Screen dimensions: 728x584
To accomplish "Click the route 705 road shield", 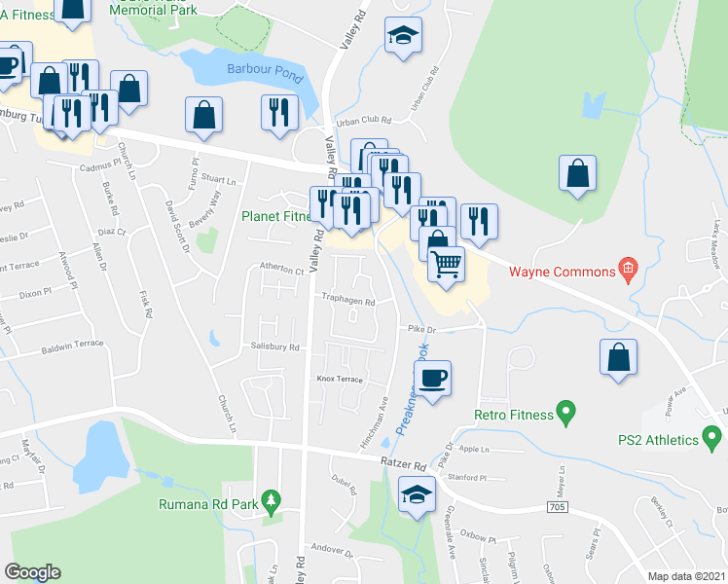I will [557, 506].
